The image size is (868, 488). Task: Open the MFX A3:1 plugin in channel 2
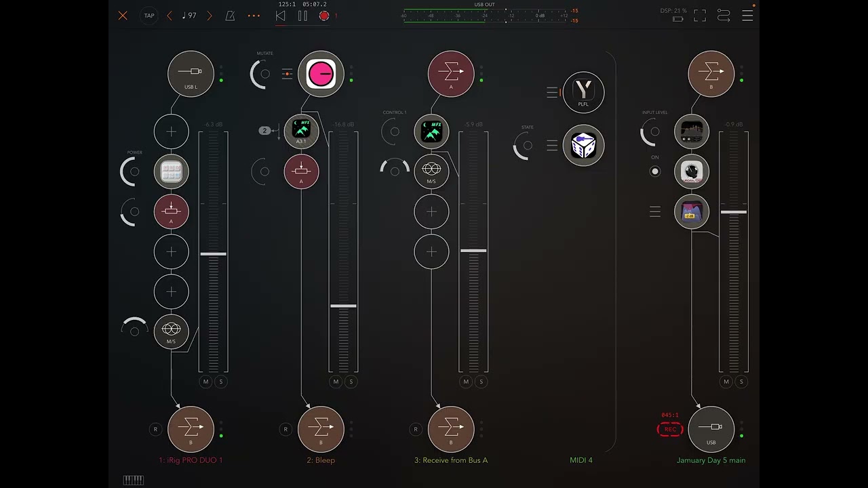pos(302,131)
